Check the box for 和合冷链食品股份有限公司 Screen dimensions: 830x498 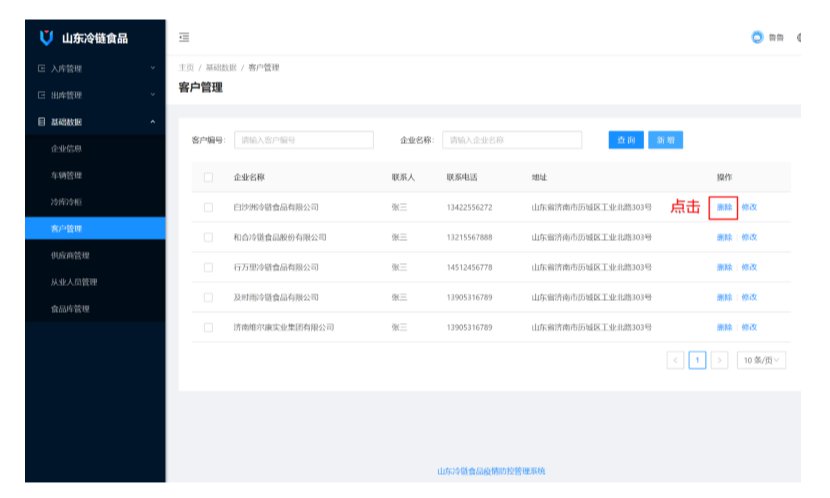coord(208,237)
